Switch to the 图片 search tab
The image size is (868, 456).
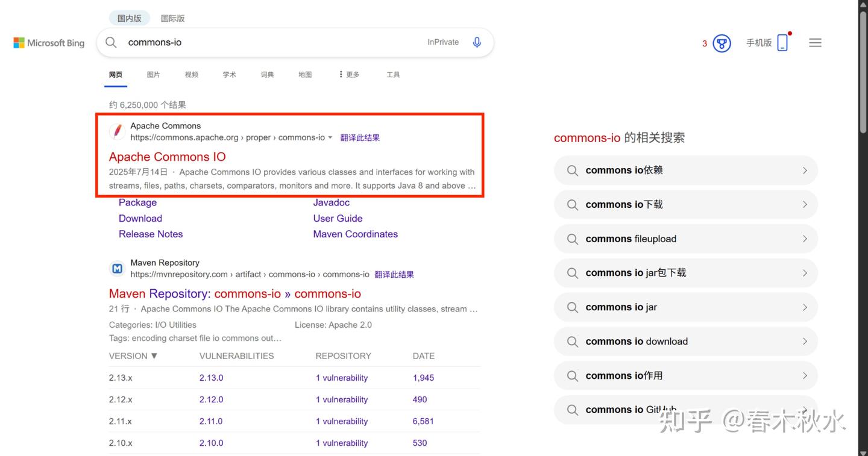click(153, 74)
